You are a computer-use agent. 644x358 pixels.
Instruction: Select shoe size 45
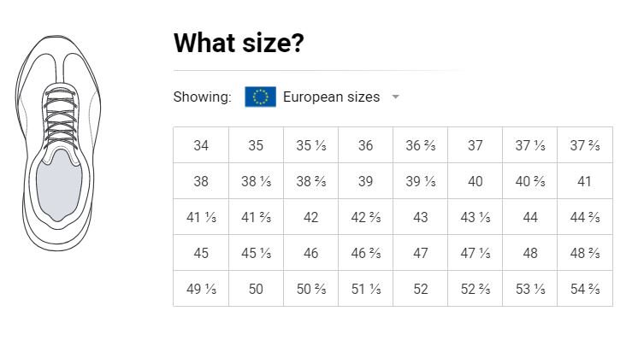click(x=201, y=253)
